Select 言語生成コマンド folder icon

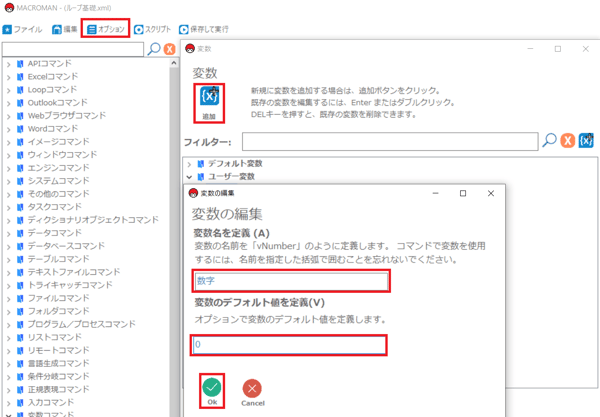20,363
